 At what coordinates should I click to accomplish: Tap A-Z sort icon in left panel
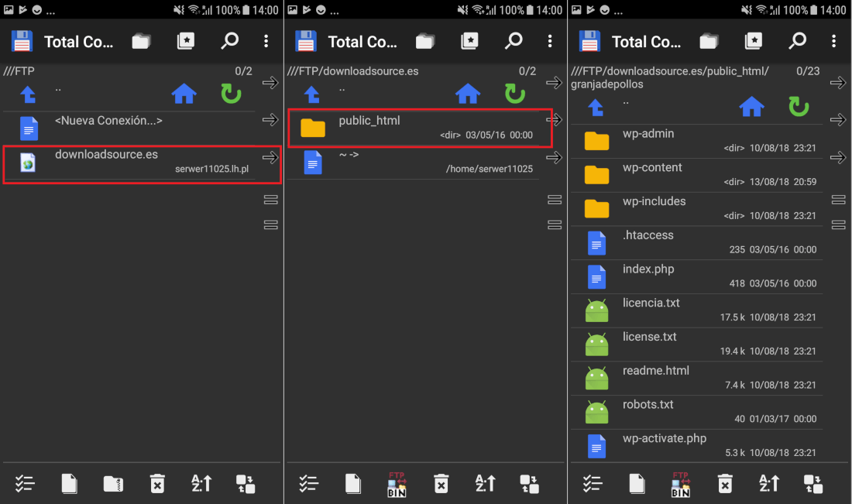pos(201,483)
